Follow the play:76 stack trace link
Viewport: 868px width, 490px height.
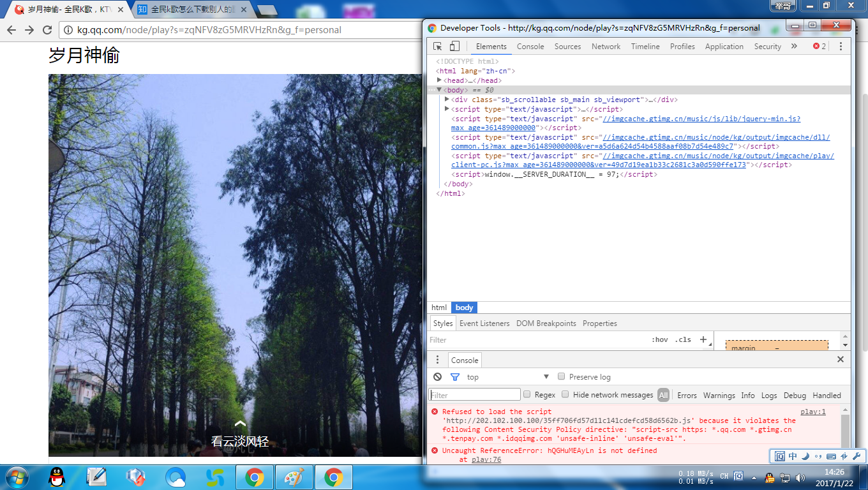(x=486, y=459)
